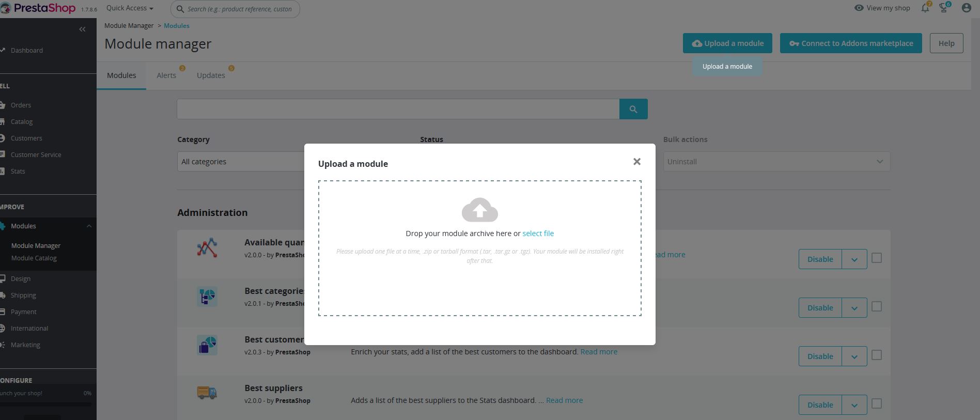Disable the Best suppliers module
Screen dimensions: 980x420
[820, 405]
